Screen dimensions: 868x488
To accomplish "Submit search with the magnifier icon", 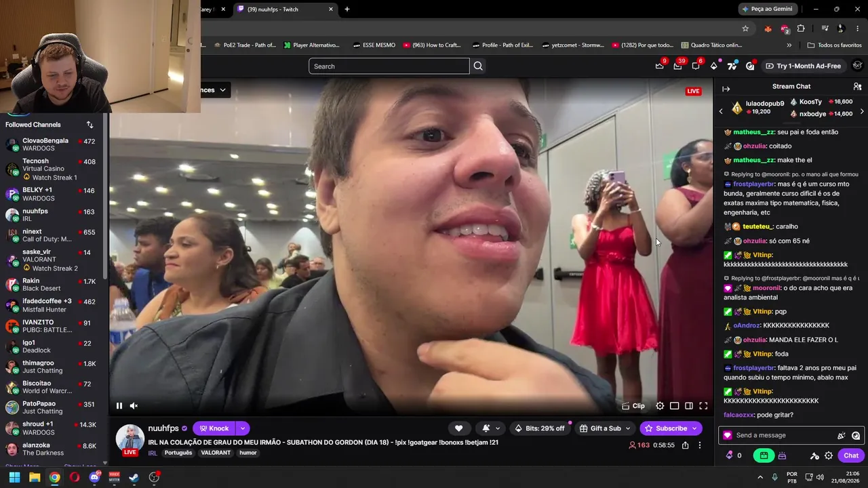I will tap(478, 66).
